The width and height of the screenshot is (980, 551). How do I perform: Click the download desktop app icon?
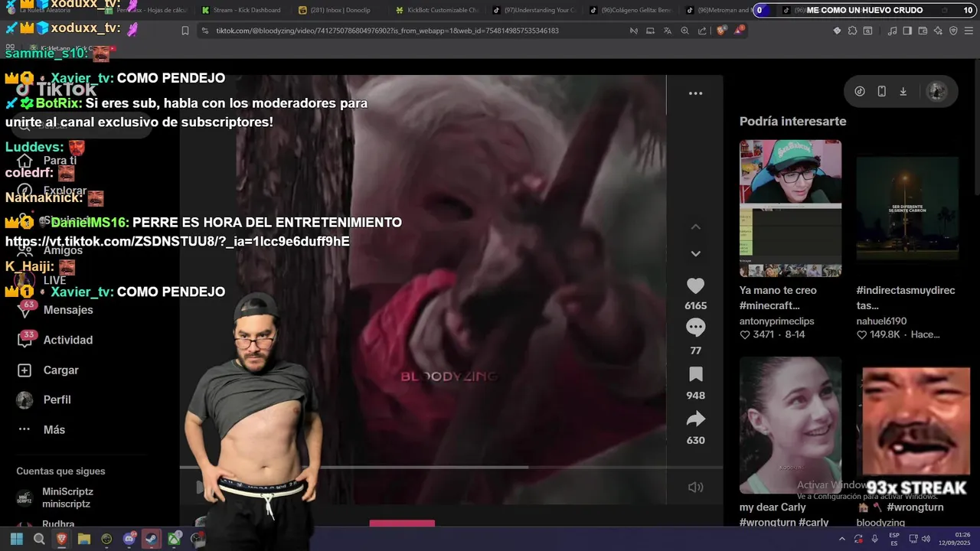tap(903, 91)
